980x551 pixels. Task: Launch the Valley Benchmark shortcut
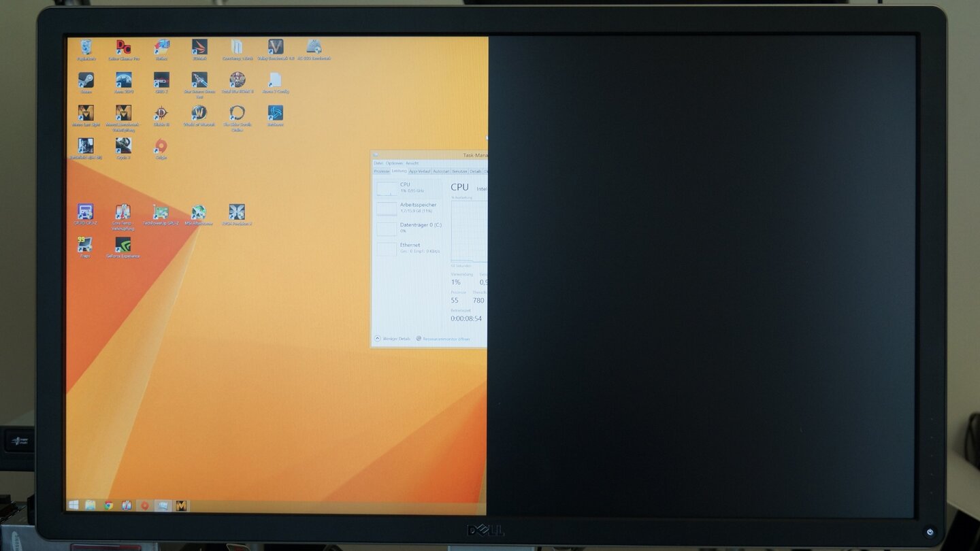pyautogui.click(x=276, y=50)
